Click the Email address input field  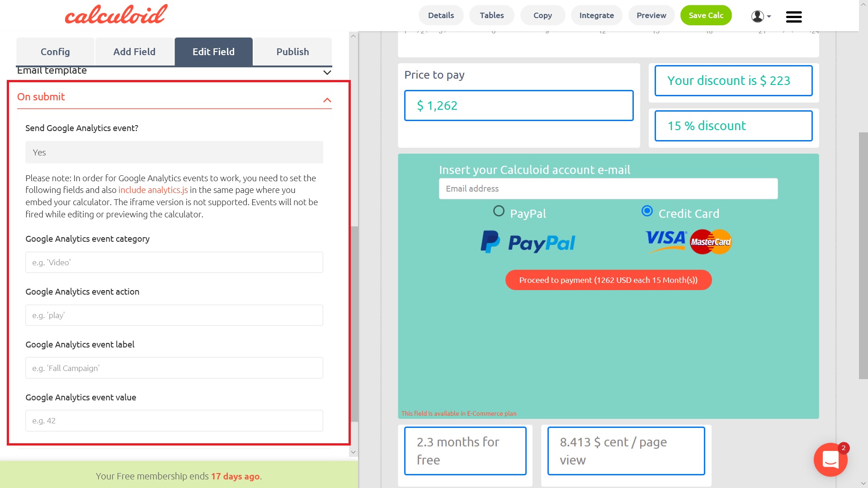[608, 188]
